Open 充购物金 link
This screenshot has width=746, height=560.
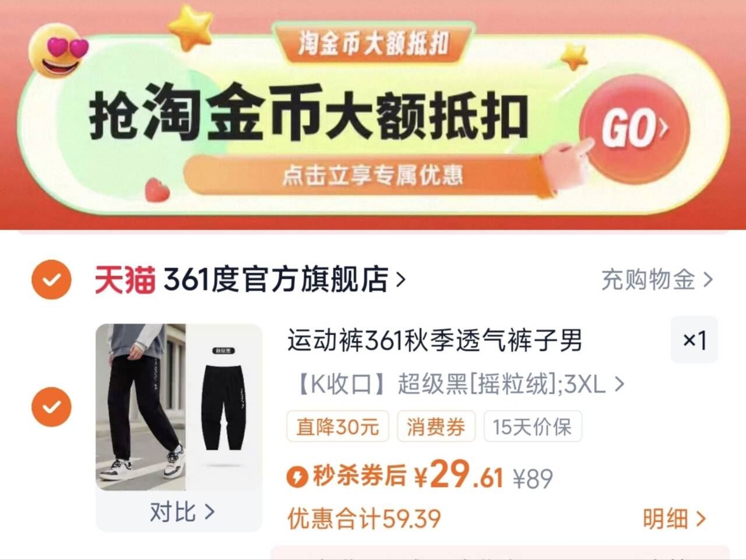[x=657, y=280]
